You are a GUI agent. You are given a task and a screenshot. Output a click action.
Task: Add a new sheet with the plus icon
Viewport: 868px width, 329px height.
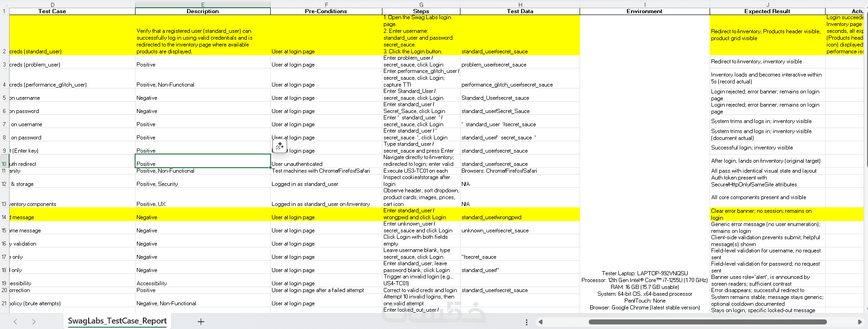(x=201, y=322)
